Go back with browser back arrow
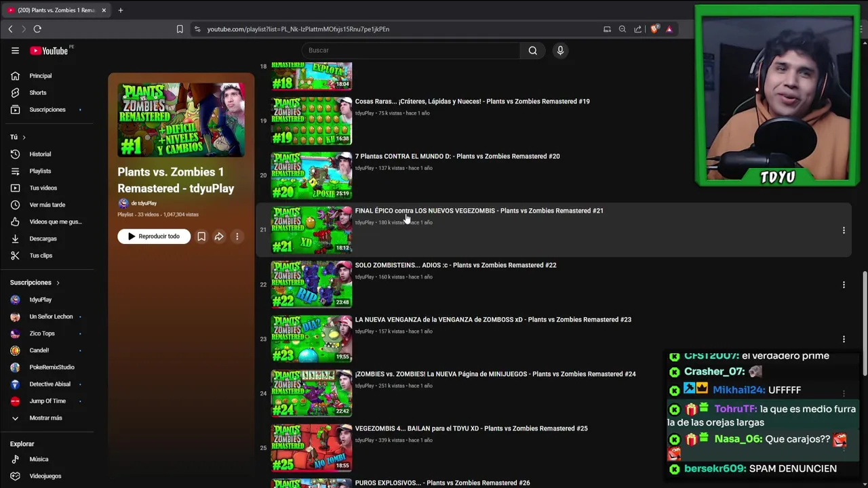 pos(10,29)
